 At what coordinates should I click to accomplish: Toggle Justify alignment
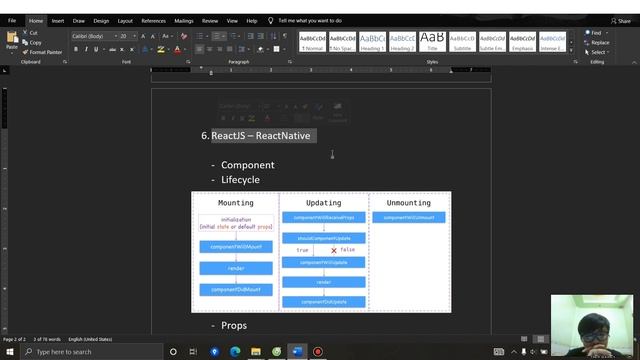[x=230, y=49]
